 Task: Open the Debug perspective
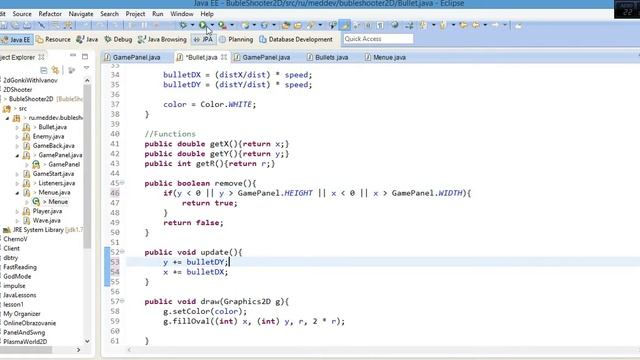(118, 40)
